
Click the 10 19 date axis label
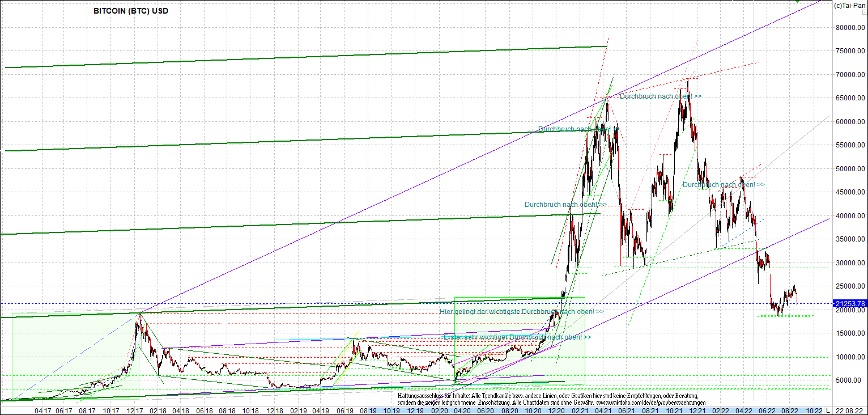pyautogui.click(x=392, y=410)
